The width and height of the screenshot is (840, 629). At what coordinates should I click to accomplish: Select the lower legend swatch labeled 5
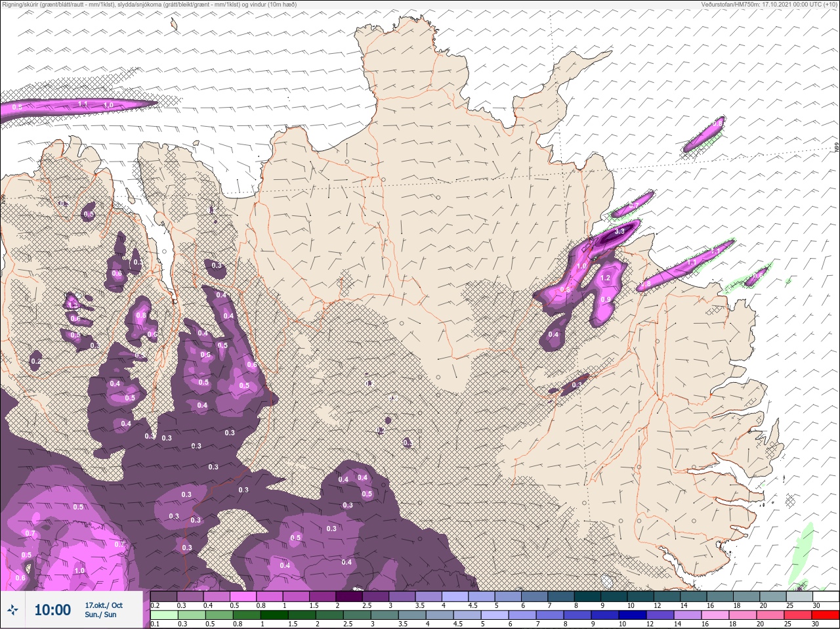(495, 616)
